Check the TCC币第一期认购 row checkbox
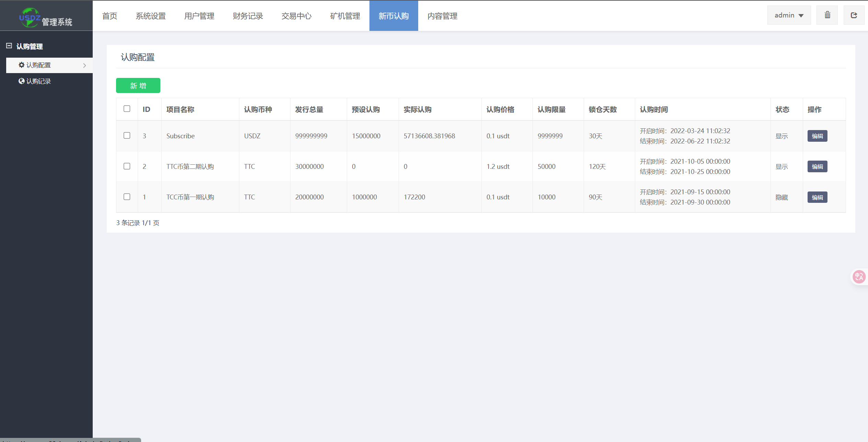Screen dimensions: 868x442 [x=127, y=197]
